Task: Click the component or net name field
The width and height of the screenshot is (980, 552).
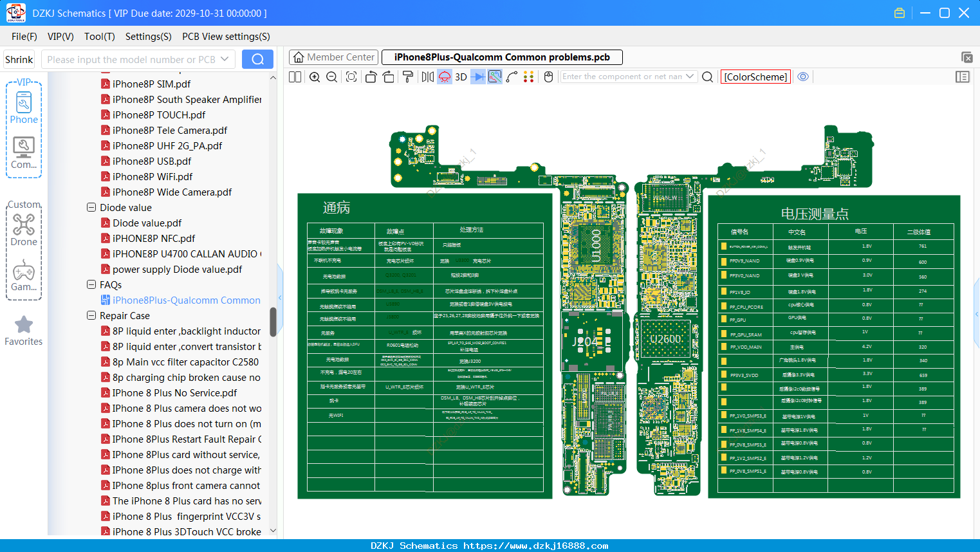Action: click(x=622, y=77)
